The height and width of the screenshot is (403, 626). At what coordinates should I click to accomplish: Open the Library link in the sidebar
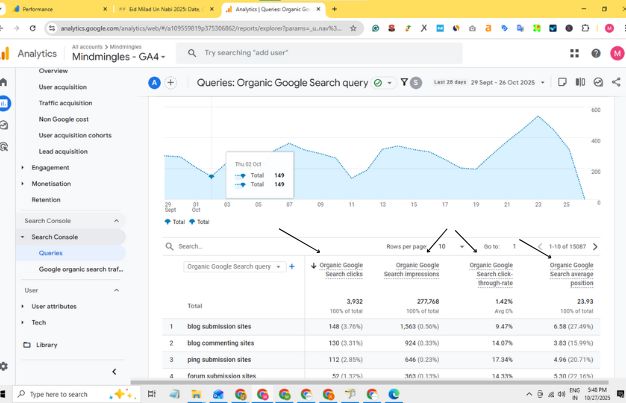[47, 345]
